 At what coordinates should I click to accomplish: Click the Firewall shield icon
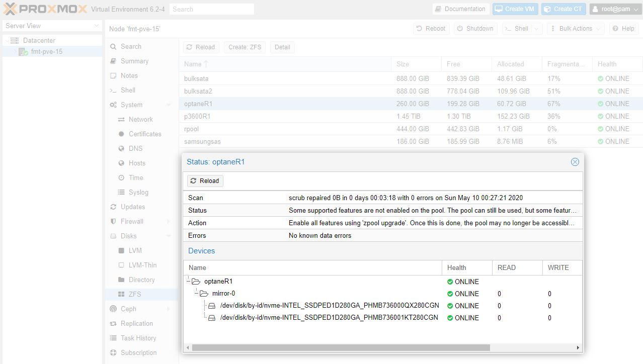(113, 221)
